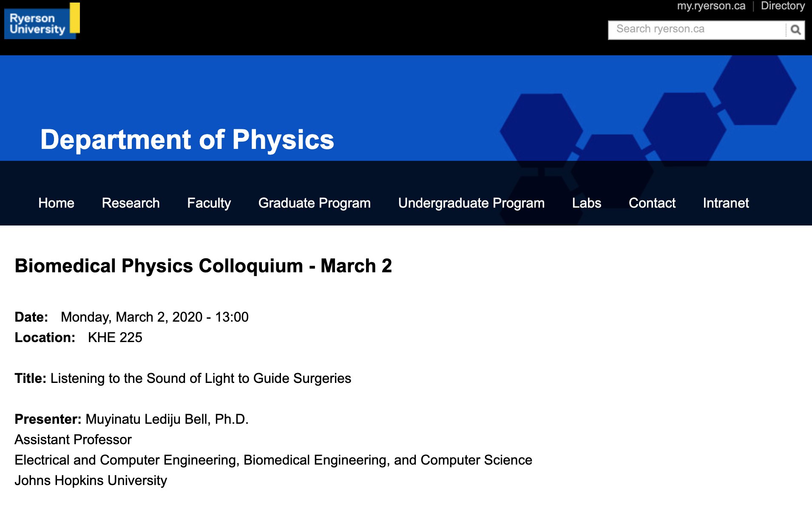Click the talk title about guiding surgeries
Image resolution: width=812 pixels, height=508 pixels.
tap(201, 378)
